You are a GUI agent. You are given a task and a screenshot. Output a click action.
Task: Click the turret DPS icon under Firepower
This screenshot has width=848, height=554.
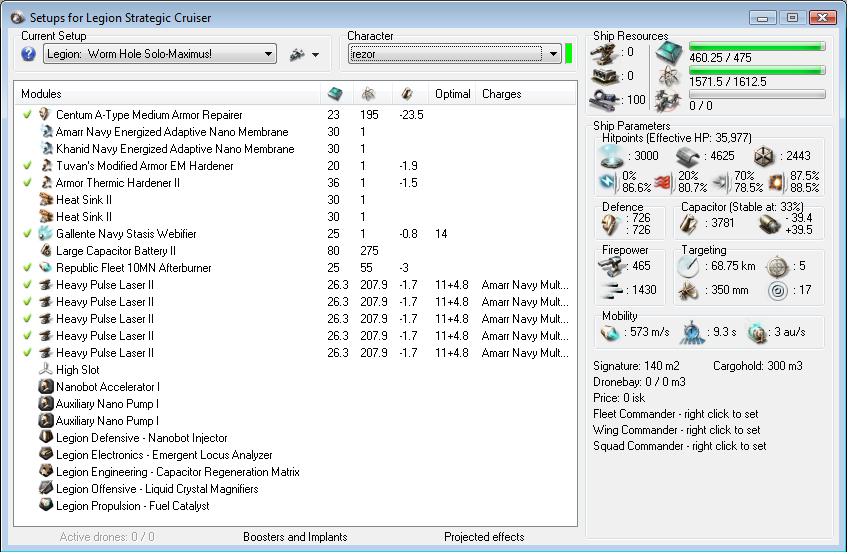tap(611, 267)
